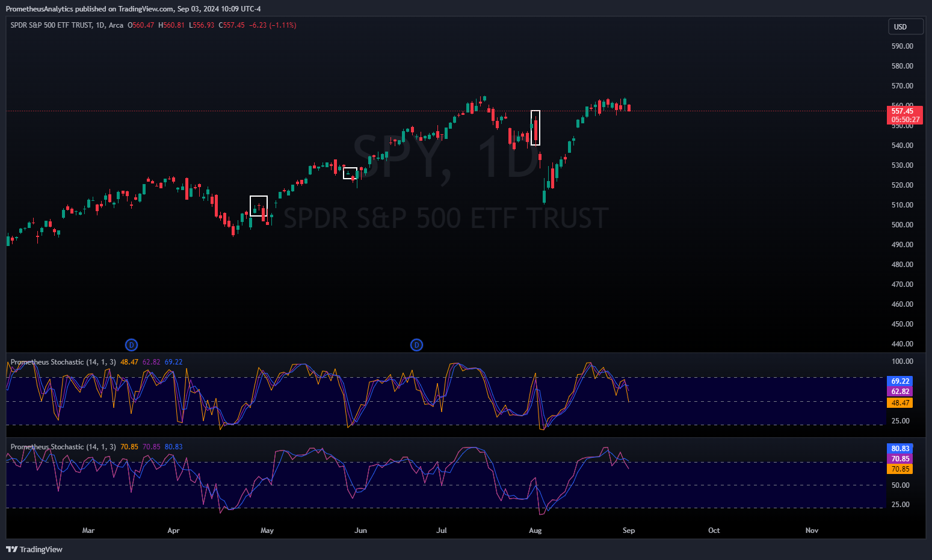Click the blue 80.83 value in lower legend
Image resolution: width=932 pixels, height=560 pixels.
(173, 447)
